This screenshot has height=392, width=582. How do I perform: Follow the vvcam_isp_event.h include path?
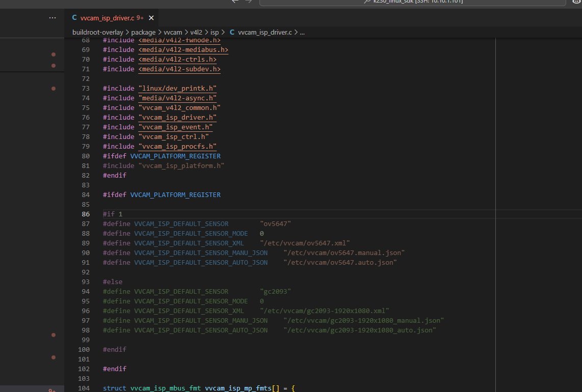point(175,127)
